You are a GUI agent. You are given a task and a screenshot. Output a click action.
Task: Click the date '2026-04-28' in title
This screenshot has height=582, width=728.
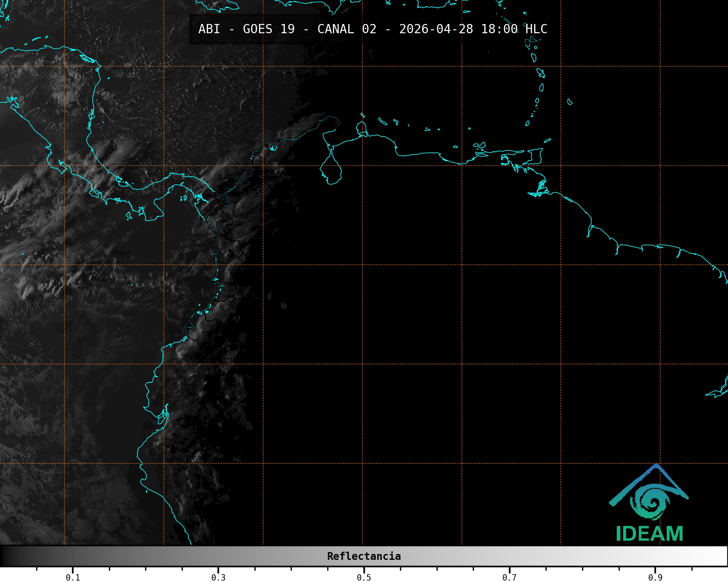click(436, 29)
